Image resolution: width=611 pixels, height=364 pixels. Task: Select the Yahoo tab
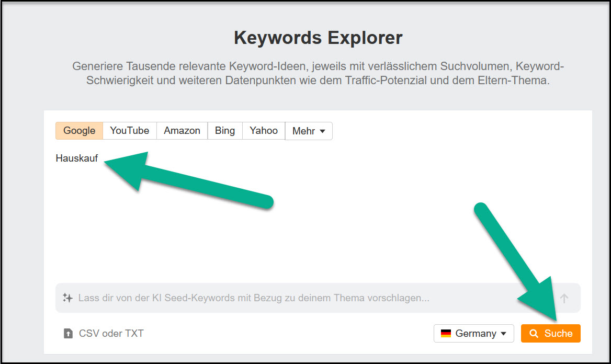pyautogui.click(x=264, y=131)
